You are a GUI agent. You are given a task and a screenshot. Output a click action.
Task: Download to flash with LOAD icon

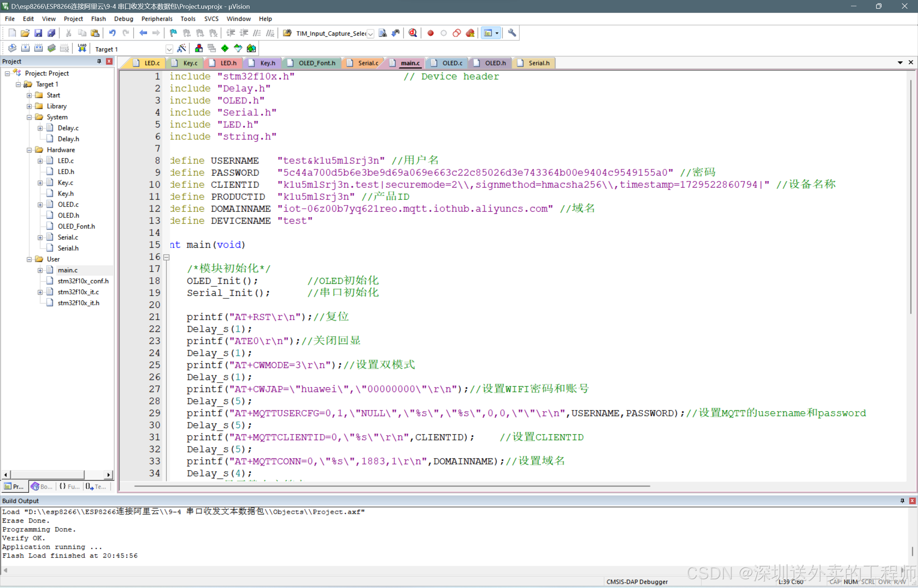point(82,48)
